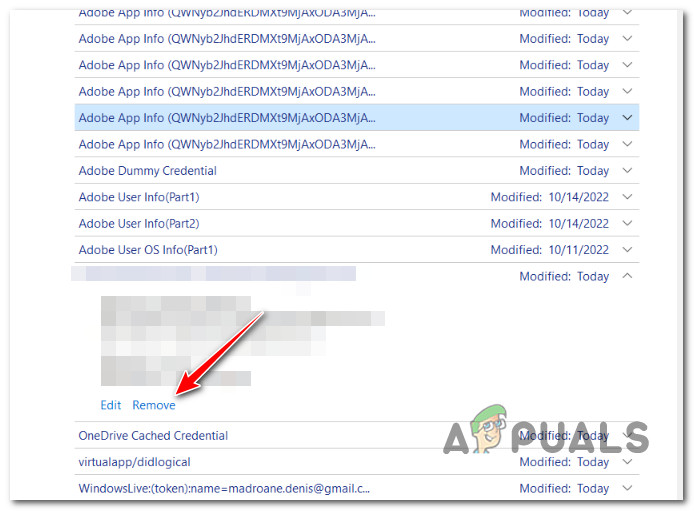Expand the Adobe Dummy Credential chevron

(x=627, y=171)
